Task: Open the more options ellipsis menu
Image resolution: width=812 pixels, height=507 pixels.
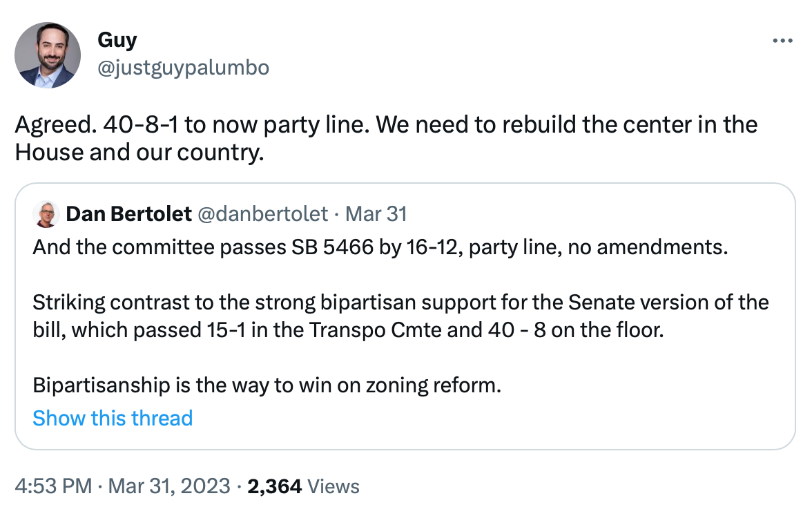Action: (x=782, y=41)
